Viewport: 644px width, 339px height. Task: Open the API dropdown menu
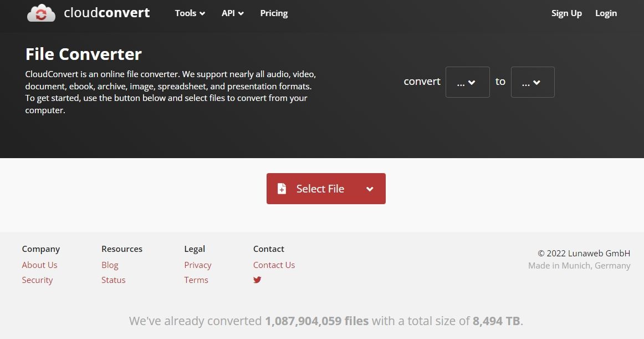point(232,13)
